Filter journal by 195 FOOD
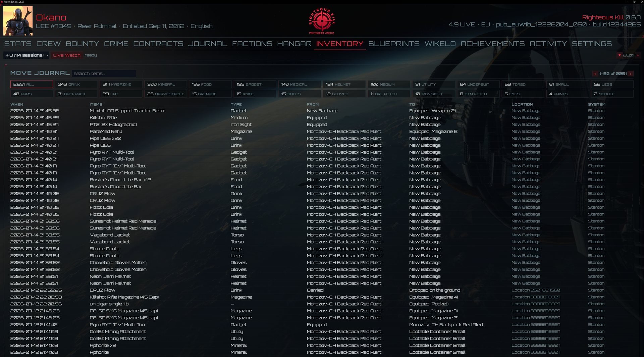Image resolution: width=644 pixels, height=357 pixels. (210, 84)
